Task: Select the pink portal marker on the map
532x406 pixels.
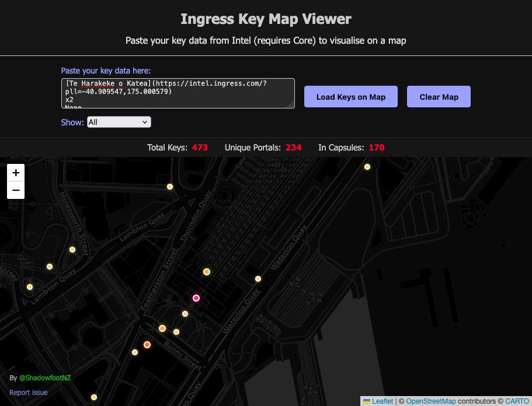Action: [196, 298]
